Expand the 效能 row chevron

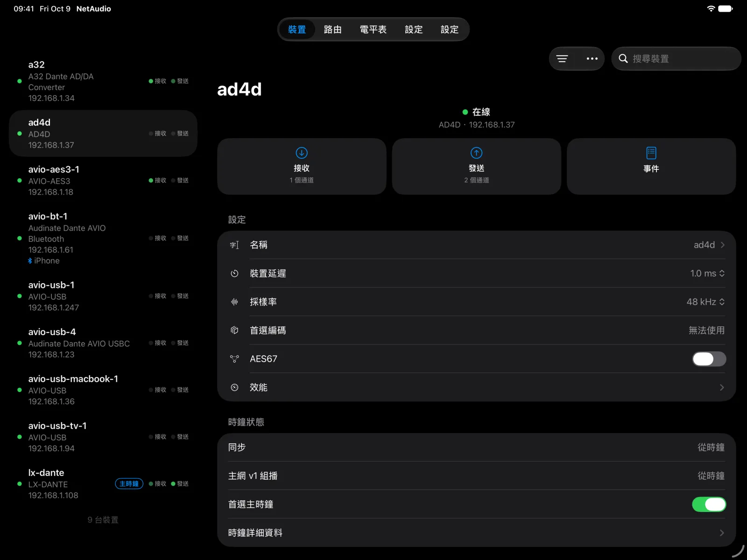pyautogui.click(x=722, y=387)
